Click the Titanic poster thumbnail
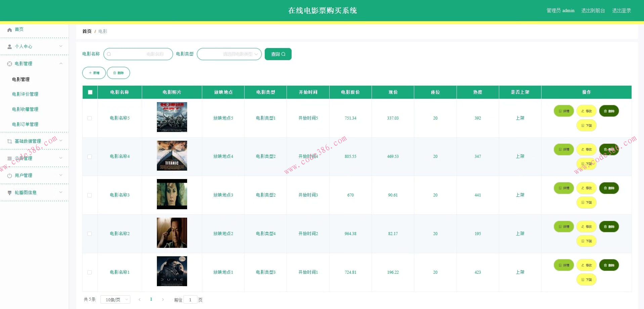644x309 pixels. click(x=172, y=156)
